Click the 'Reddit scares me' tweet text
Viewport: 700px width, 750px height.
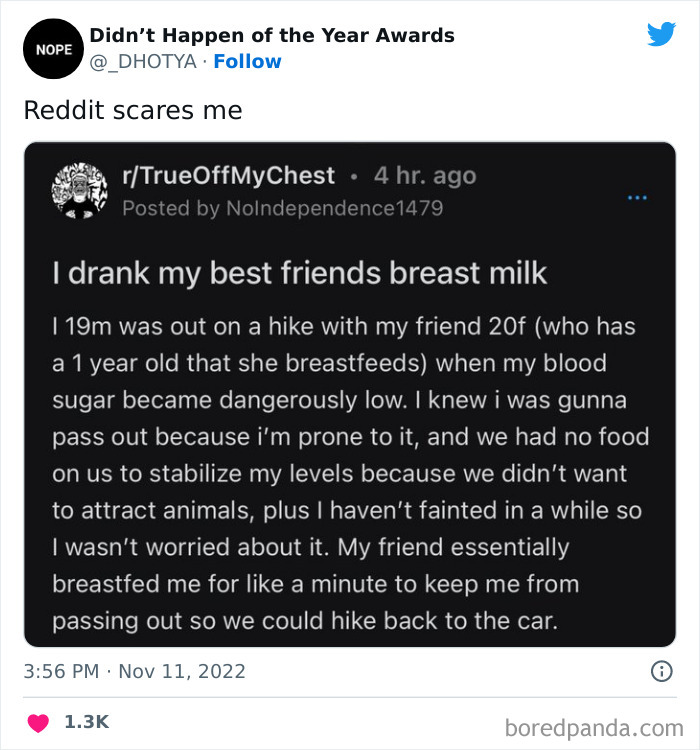(133, 109)
